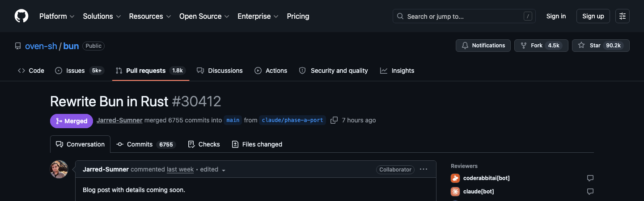The height and width of the screenshot is (201, 644).
Task: Expand the Enterprise menu
Action: coord(258,16)
